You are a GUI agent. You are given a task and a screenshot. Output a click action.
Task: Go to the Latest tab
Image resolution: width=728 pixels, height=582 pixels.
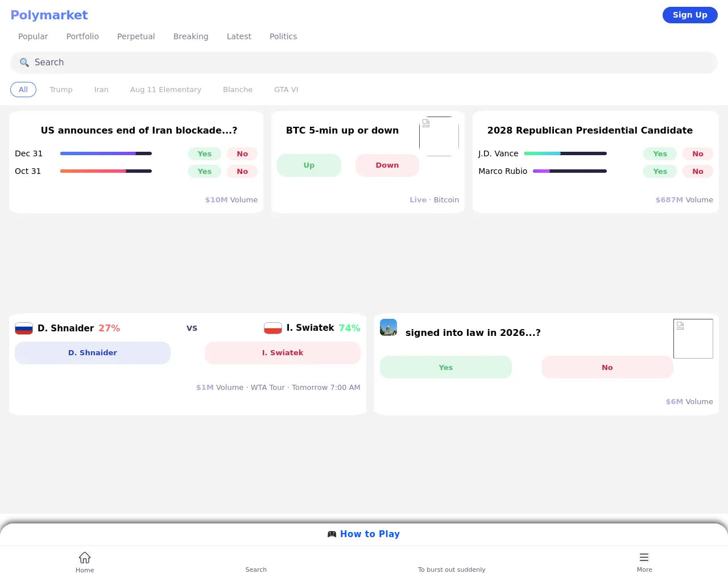pos(239,36)
